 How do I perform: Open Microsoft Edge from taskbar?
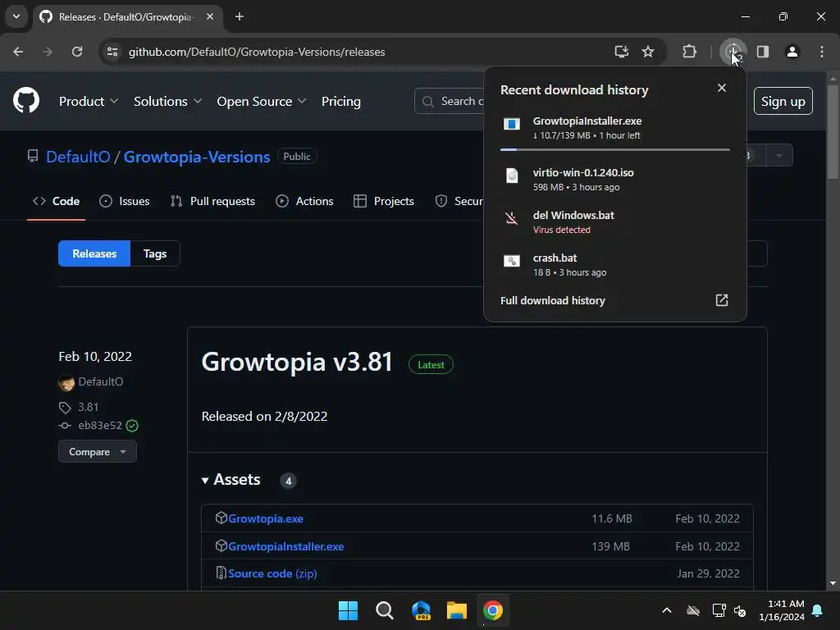pos(421,610)
